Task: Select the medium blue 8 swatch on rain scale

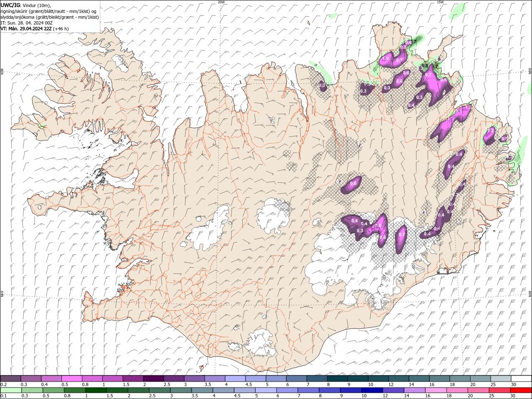Action: (330, 390)
